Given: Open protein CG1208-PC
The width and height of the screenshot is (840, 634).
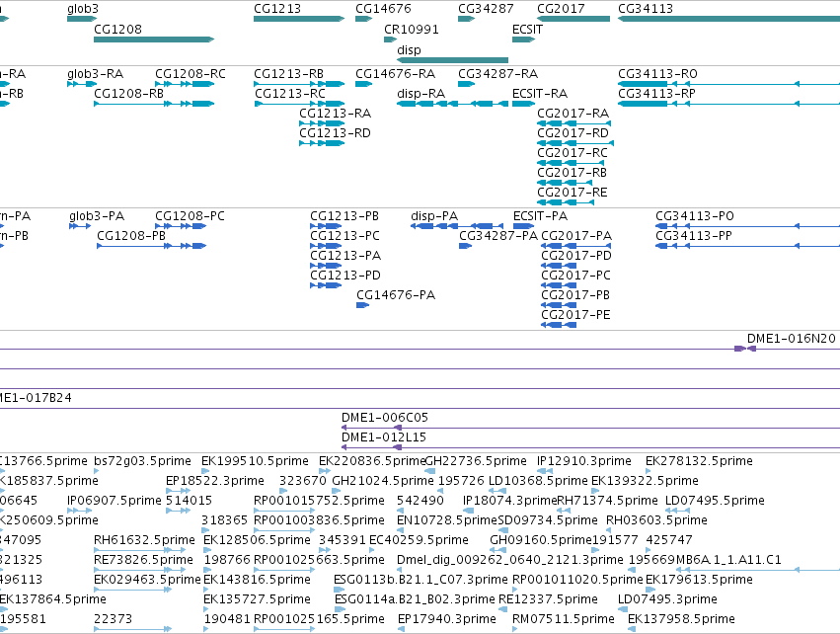Looking at the screenshot, I should [x=190, y=216].
